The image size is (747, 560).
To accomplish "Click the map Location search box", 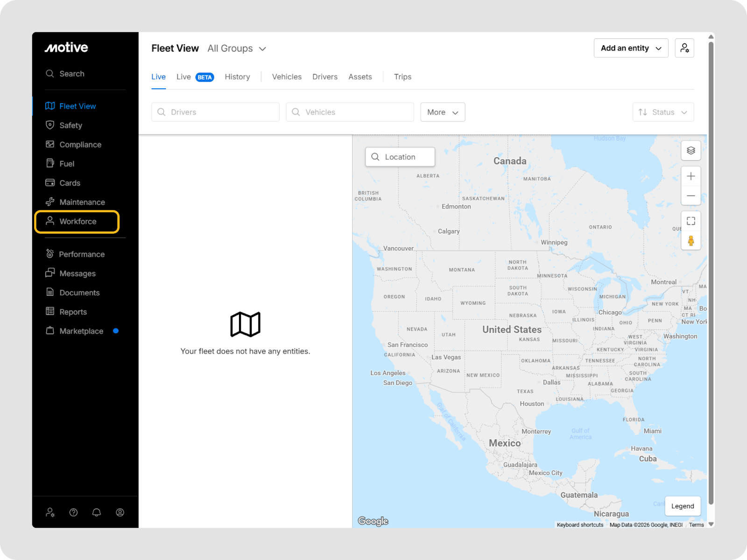I will (400, 157).
